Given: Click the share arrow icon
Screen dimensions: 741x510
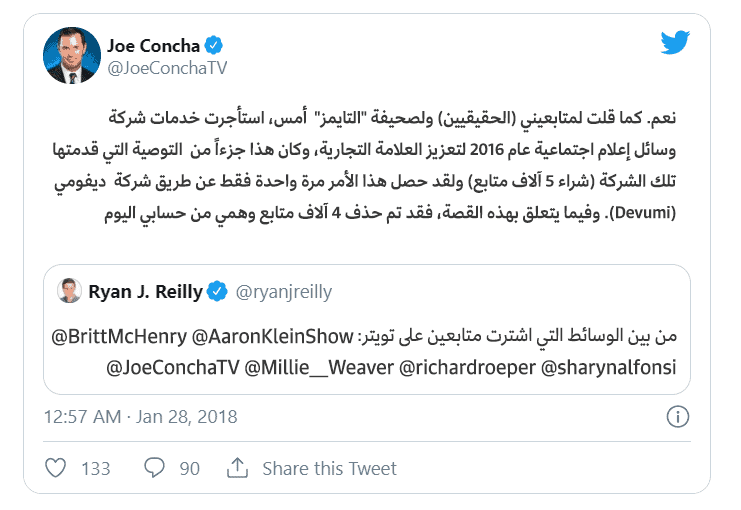Looking at the screenshot, I should 237,468.
